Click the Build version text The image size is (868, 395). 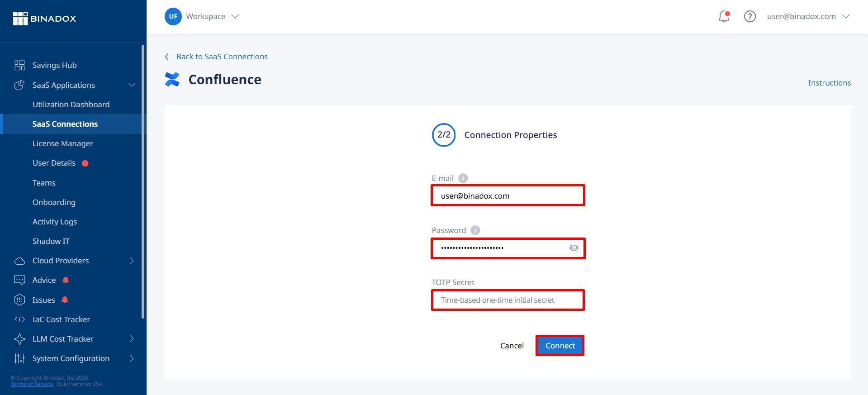click(80, 384)
